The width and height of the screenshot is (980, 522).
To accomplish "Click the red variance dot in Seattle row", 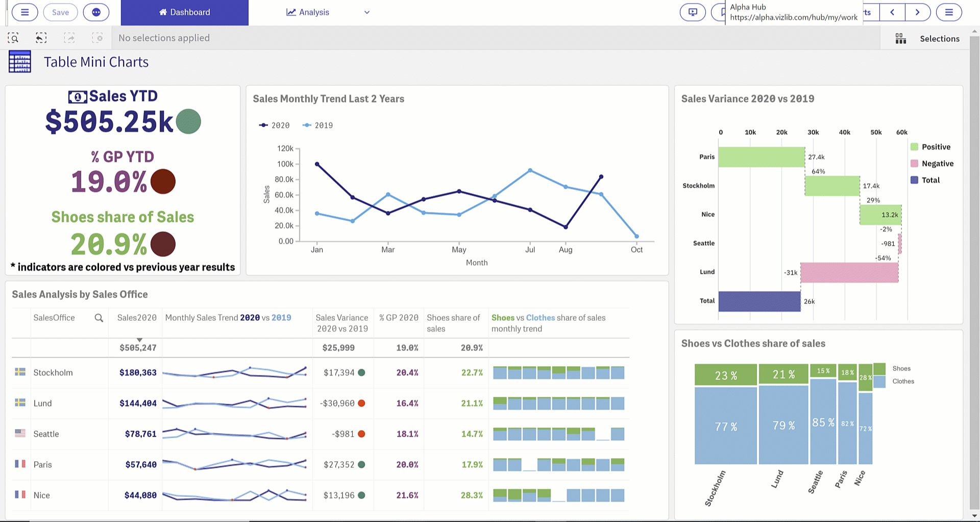I will pos(361,434).
